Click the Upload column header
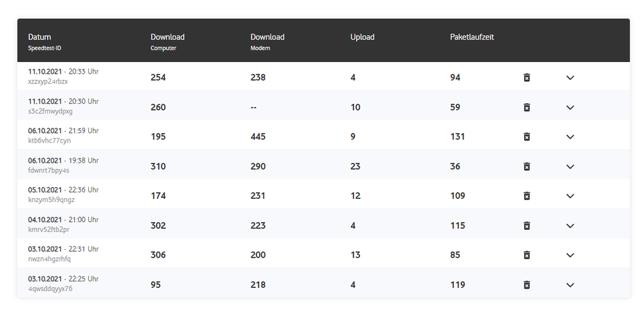The height and width of the screenshot is (326, 644). [x=362, y=37]
